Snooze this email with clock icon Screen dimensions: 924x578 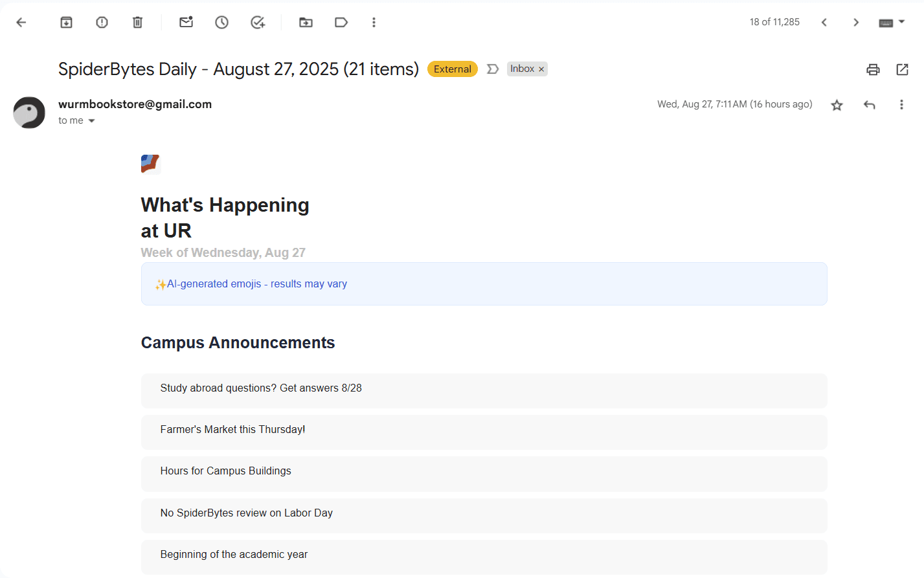pyautogui.click(x=222, y=23)
